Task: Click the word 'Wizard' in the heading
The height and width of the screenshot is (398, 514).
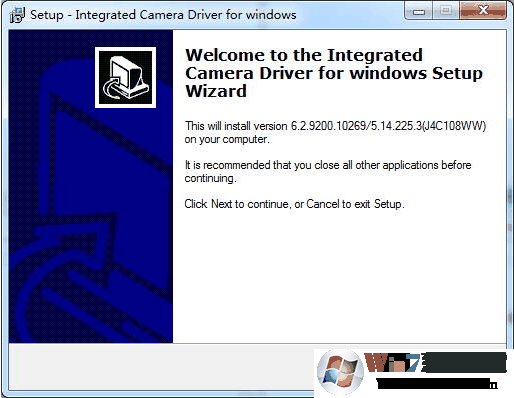Action: [x=216, y=91]
